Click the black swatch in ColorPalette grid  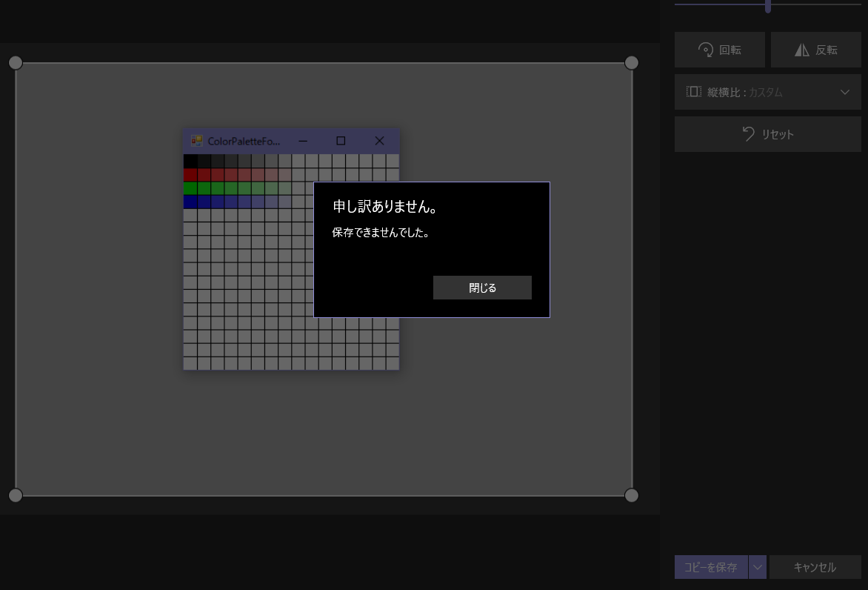(x=190, y=161)
